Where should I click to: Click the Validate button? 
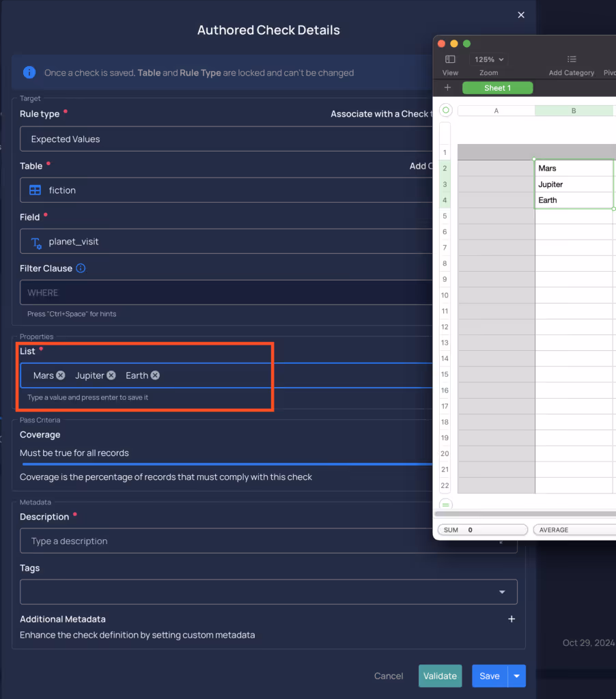440,676
